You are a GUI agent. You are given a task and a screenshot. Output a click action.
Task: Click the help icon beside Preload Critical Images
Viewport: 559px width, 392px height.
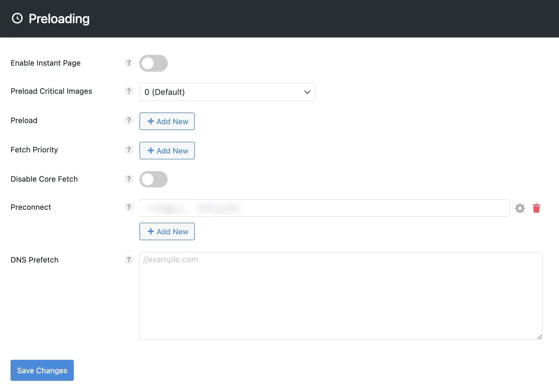[x=129, y=91]
